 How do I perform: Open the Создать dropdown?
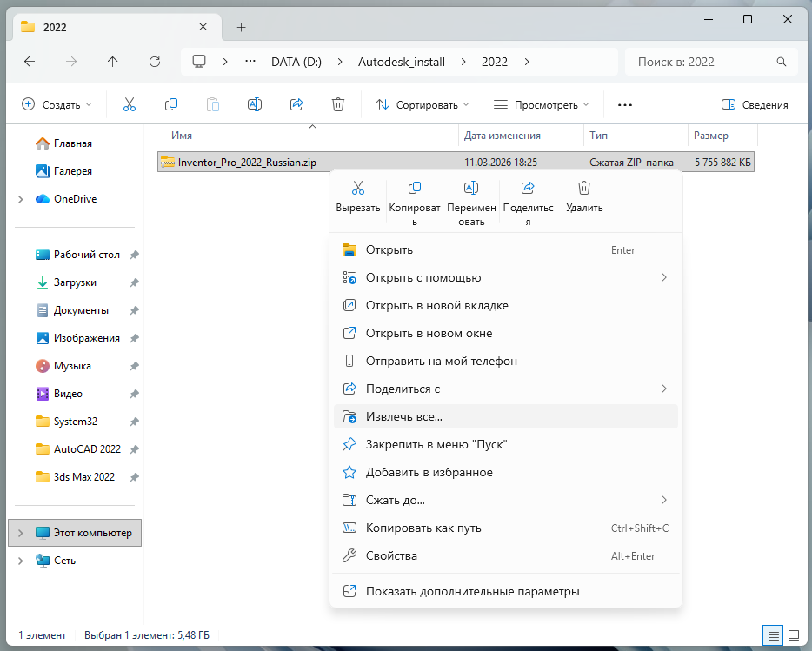(x=57, y=104)
